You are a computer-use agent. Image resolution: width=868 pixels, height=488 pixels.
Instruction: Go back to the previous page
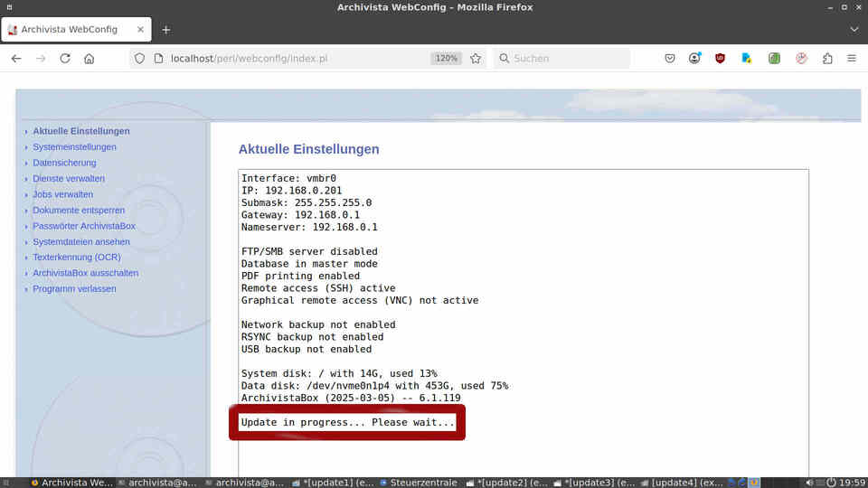16,58
